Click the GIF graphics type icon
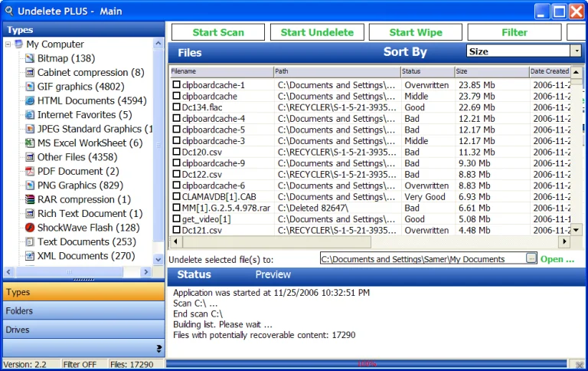The height and width of the screenshot is (371, 588). (30, 87)
